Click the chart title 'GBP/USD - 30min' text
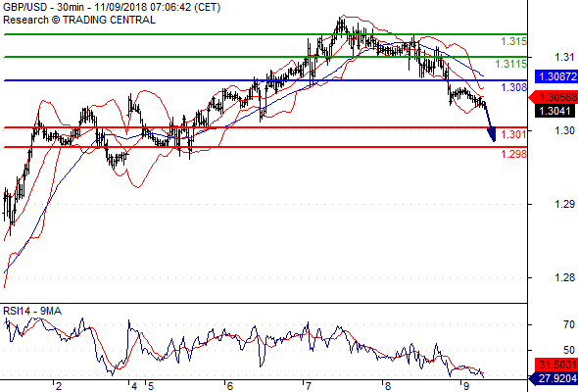The image size is (578, 392). tap(46, 7)
